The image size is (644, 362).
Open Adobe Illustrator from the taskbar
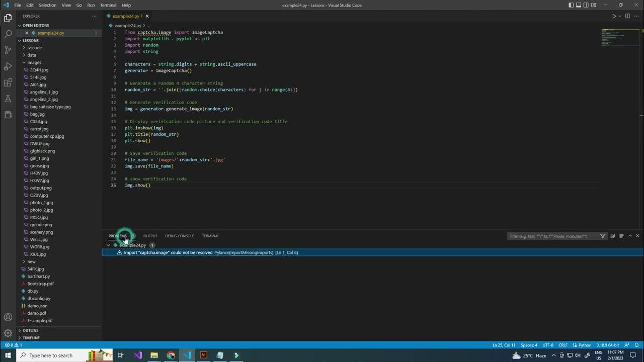tap(203, 355)
